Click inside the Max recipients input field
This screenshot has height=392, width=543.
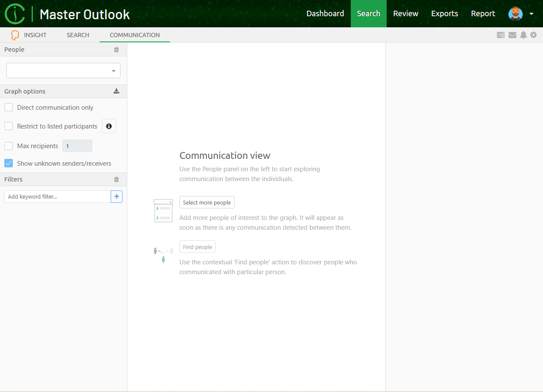[77, 146]
